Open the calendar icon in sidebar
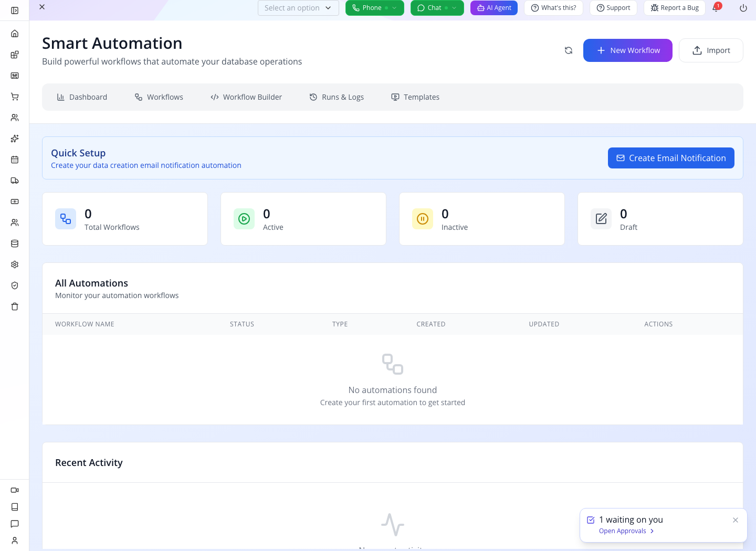756x551 pixels. pos(15,160)
